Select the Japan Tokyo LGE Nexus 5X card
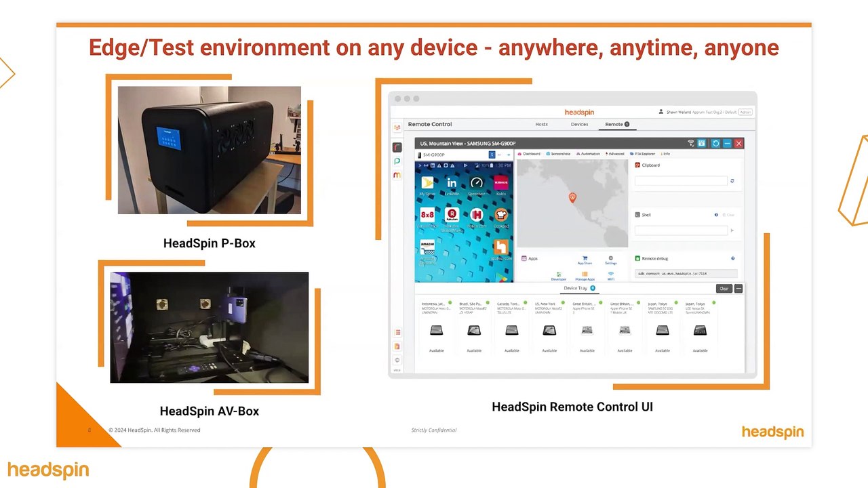Image resolution: width=868 pixels, height=488 pixels. pos(700,327)
